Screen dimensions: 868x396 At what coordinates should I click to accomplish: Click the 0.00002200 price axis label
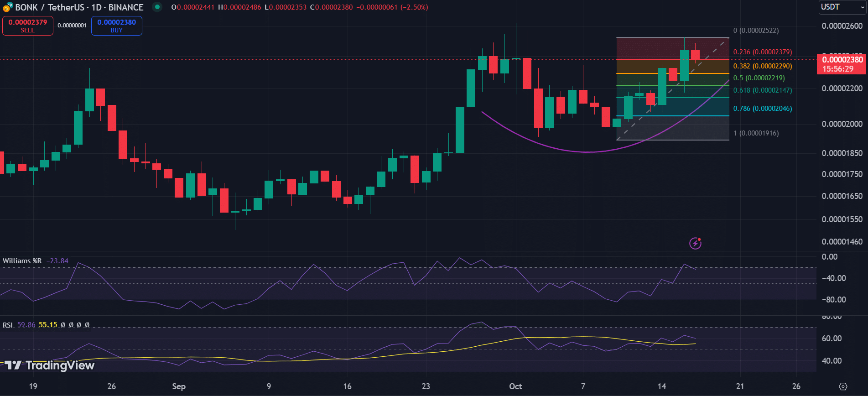842,89
